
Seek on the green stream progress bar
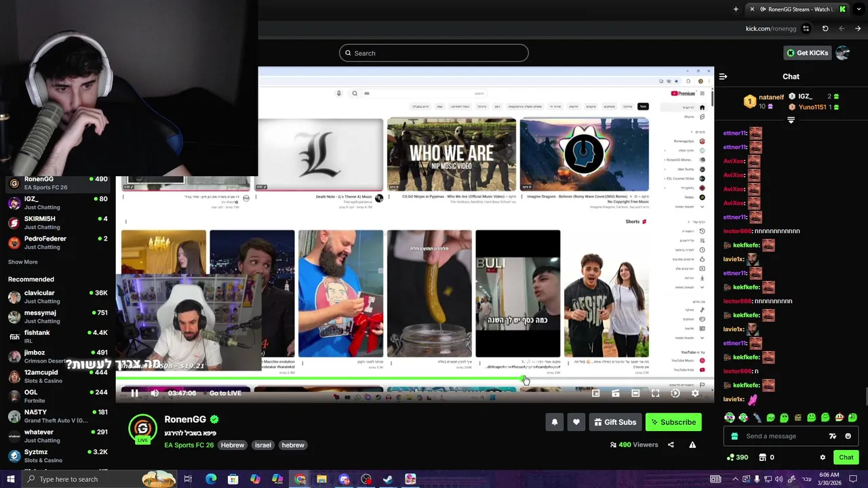pos(415,380)
